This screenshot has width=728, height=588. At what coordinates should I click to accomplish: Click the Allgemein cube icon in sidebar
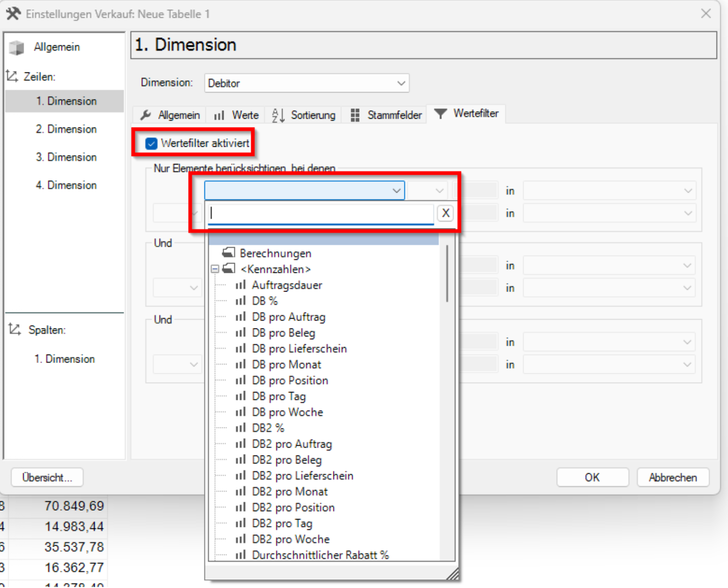[17, 47]
